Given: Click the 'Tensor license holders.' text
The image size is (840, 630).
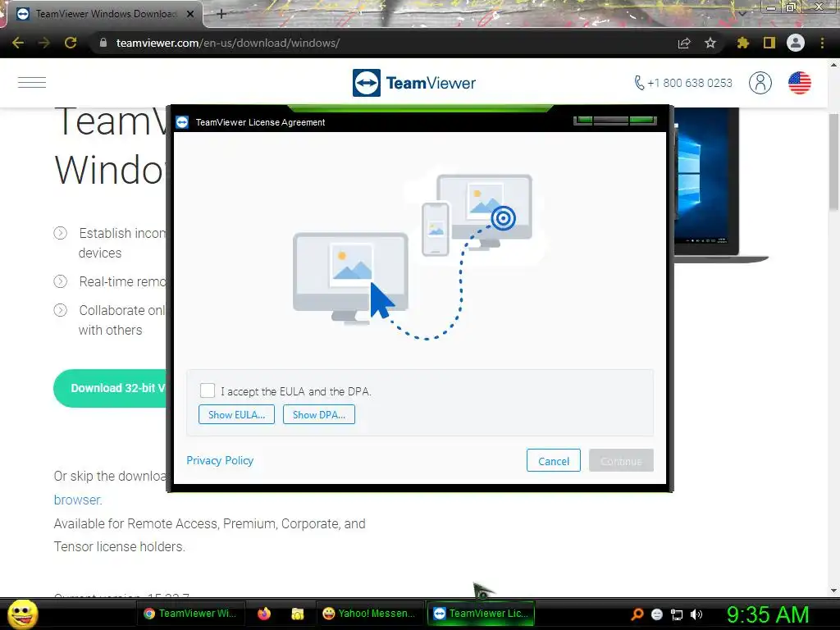Looking at the screenshot, I should pos(120,546).
